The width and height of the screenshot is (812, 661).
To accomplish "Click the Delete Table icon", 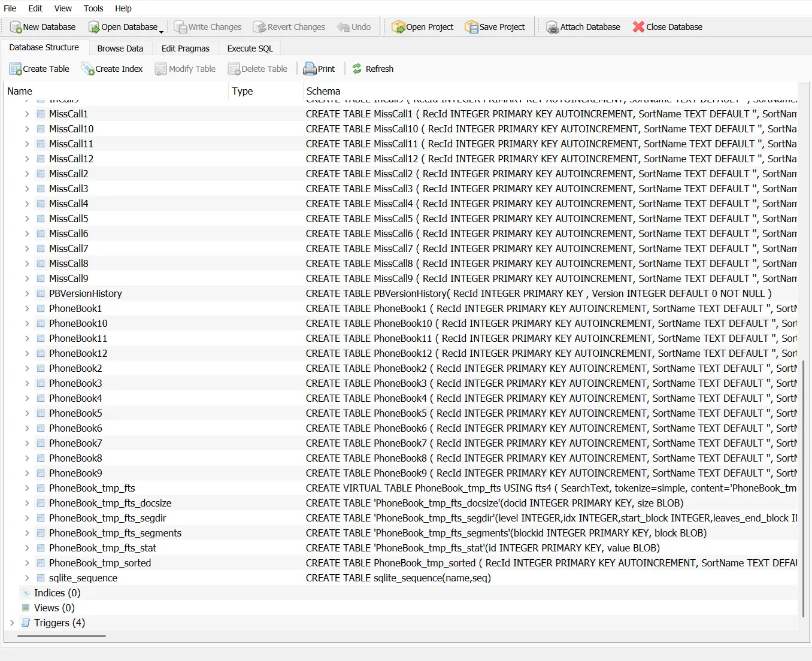I will pyautogui.click(x=234, y=69).
